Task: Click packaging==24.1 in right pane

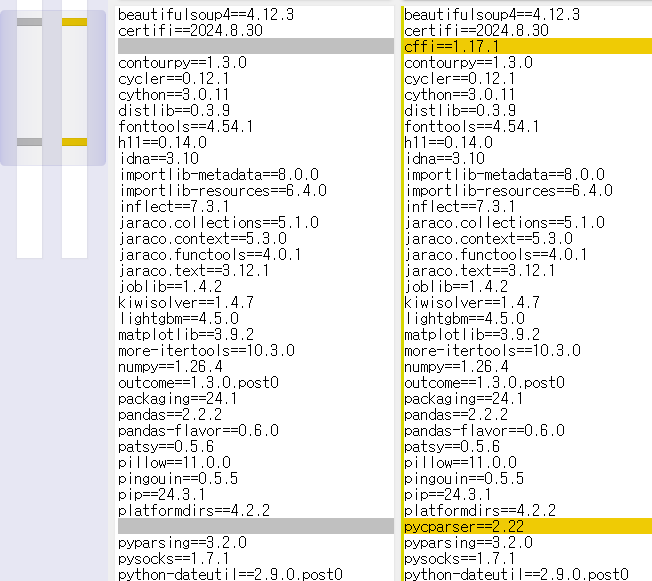Action: tap(464, 398)
